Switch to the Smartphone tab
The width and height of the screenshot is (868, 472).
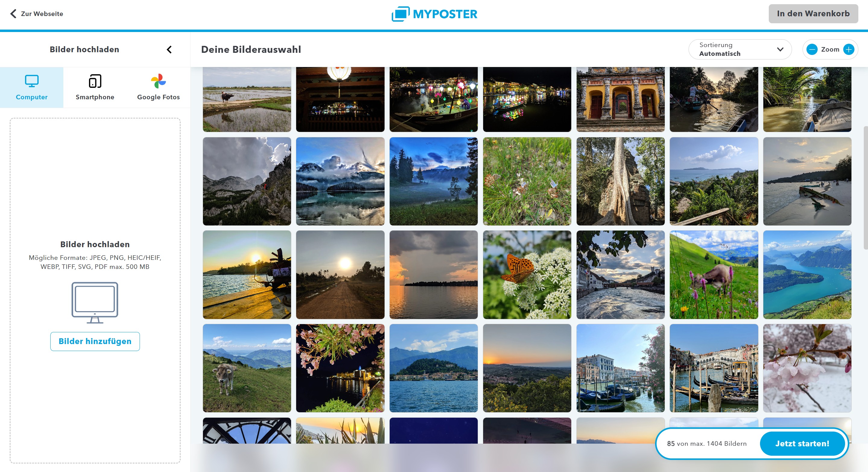[95, 88]
